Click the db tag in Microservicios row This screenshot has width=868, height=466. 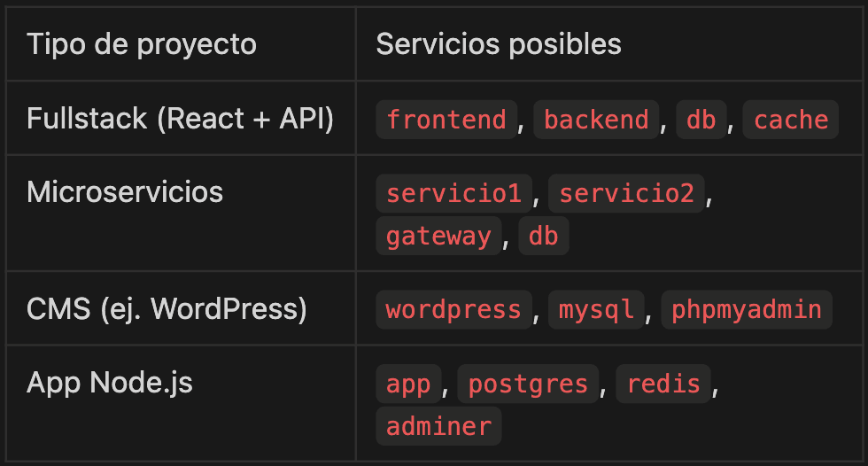543,236
